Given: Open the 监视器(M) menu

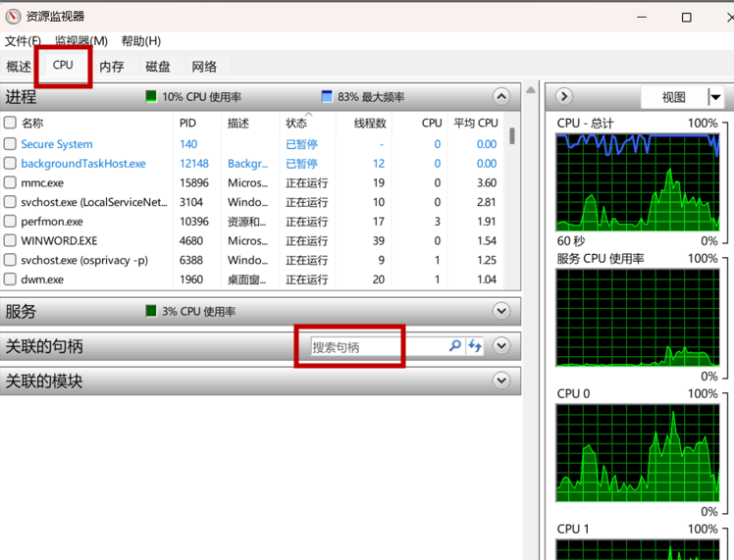Looking at the screenshot, I should point(81,41).
